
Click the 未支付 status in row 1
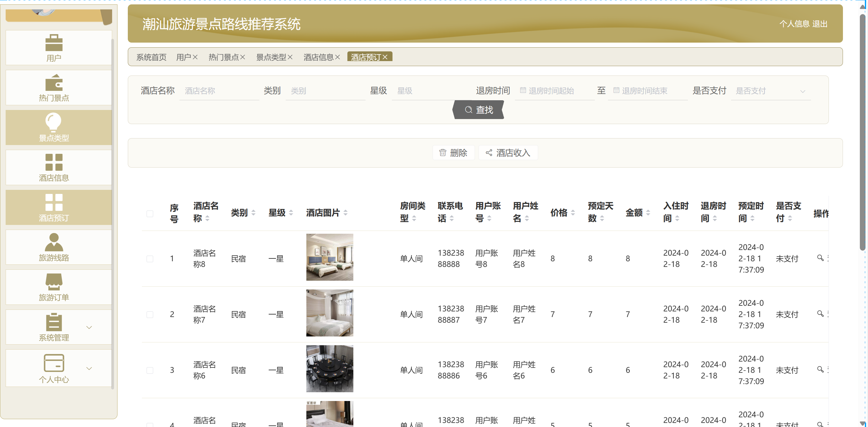(787, 258)
